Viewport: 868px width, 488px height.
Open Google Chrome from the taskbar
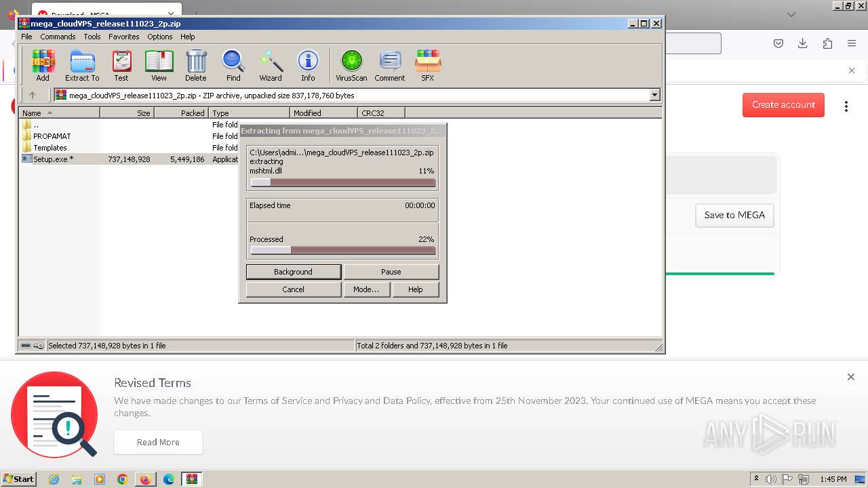123,479
